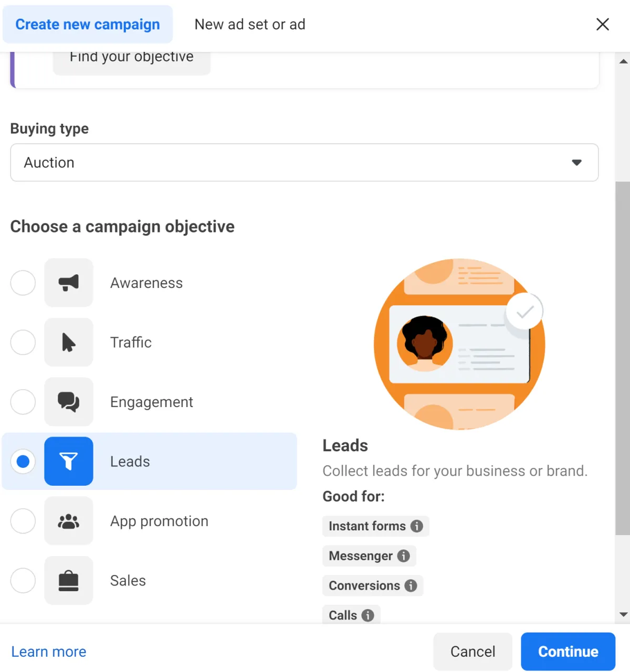Click the Messenger tag
The image size is (630, 672).
click(x=369, y=556)
